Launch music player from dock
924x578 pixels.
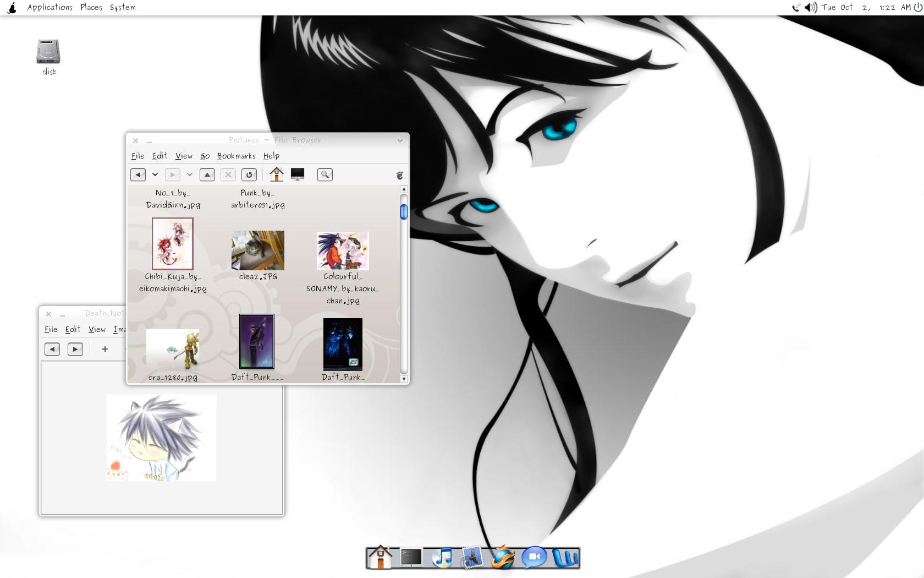click(x=442, y=557)
